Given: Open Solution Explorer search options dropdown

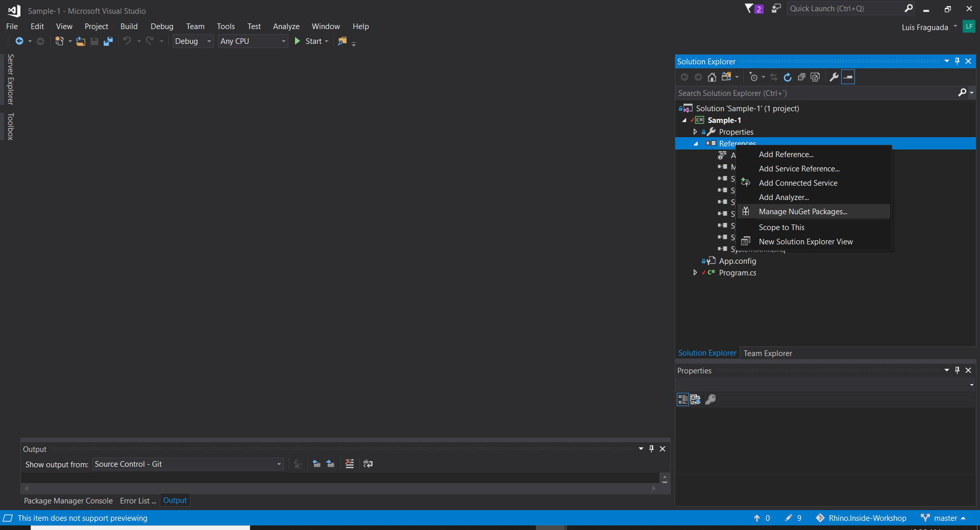Looking at the screenshot, I should 971,93.
